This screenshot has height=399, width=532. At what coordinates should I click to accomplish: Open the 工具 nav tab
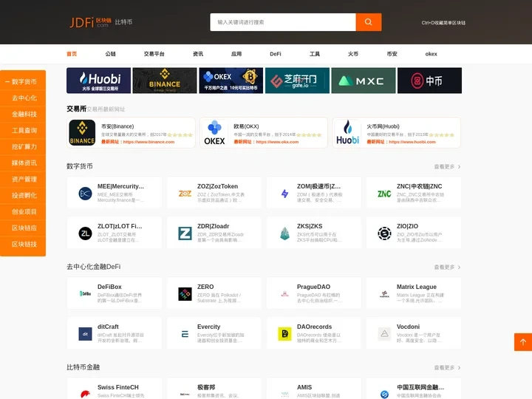coord(315,54)
